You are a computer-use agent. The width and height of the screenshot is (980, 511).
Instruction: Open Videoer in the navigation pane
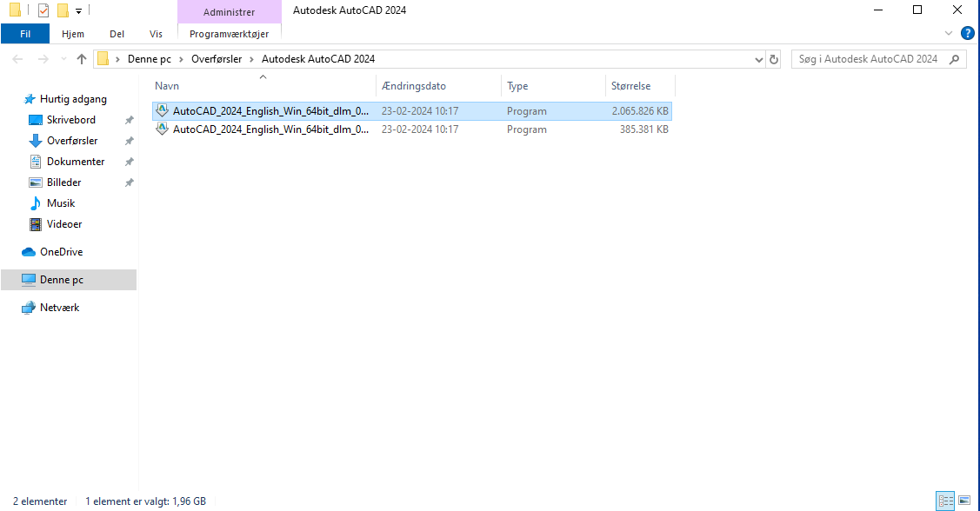[64, 223]
